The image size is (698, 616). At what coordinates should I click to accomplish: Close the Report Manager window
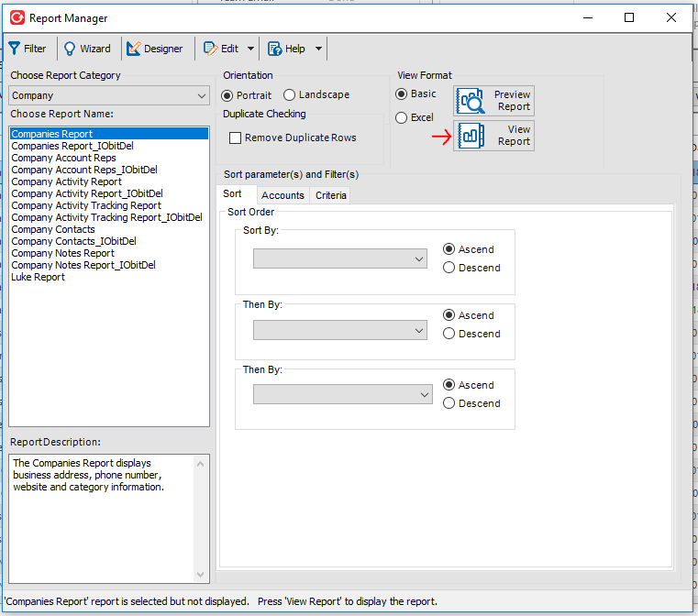(x=670, y=17)
